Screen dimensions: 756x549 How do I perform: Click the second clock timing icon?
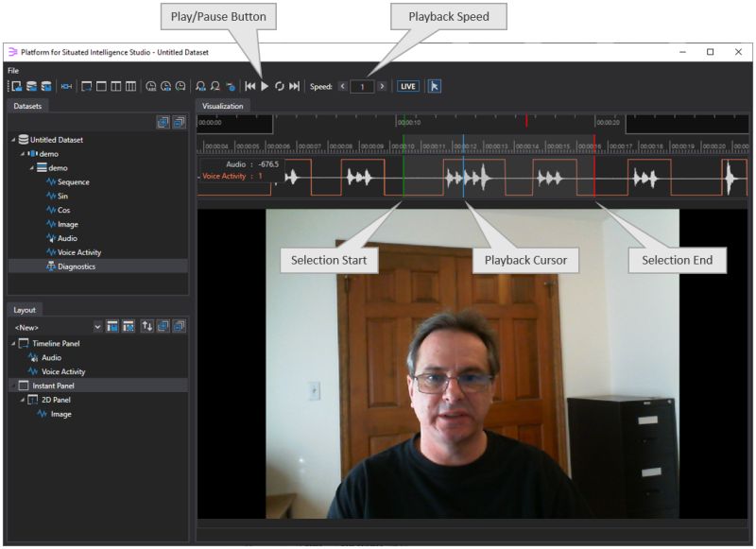pos(166,86)
